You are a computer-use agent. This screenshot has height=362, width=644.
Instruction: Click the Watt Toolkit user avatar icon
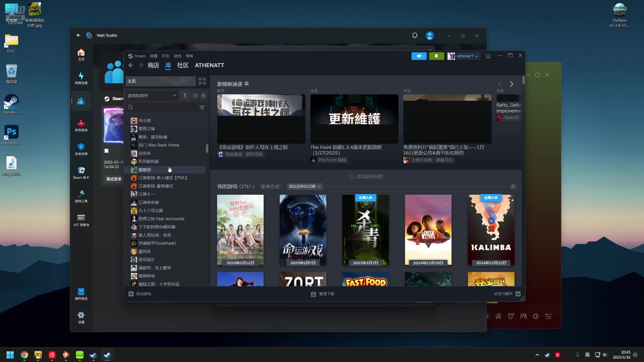coord(430,36)
